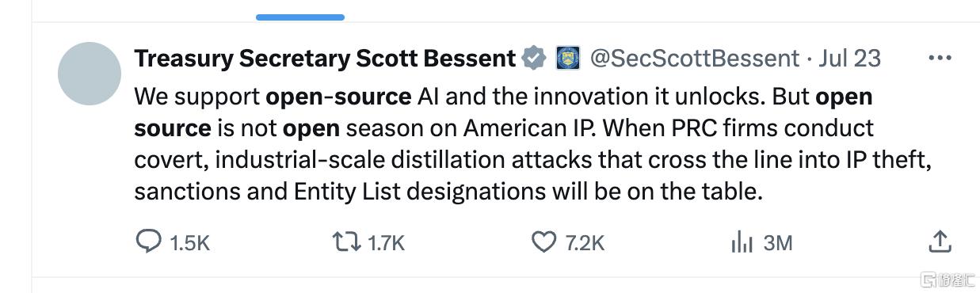The height and width of the screenshot is (293, 980).
Task: Like the tweet with the heart icon
Action: coord(543,242)
